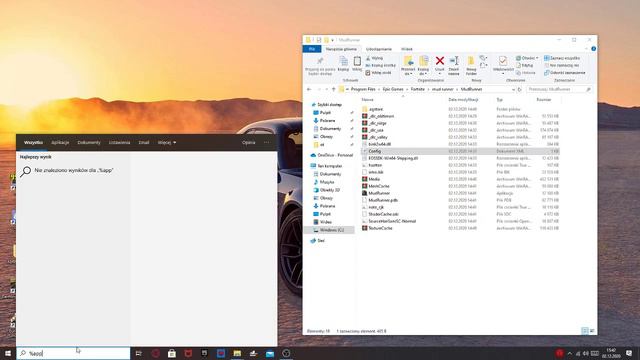The image size is (640, 360).
Task: Click Epic Games in the address path
Action: click(393, 89)
